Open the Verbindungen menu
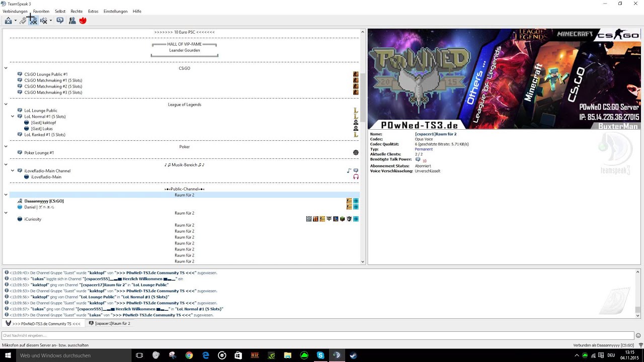Screen dimensions: 644x362 point(15,11)
